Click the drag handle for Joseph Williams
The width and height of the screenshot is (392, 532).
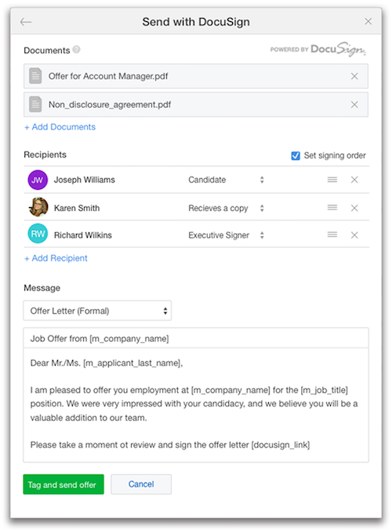(x=332, y=180)
